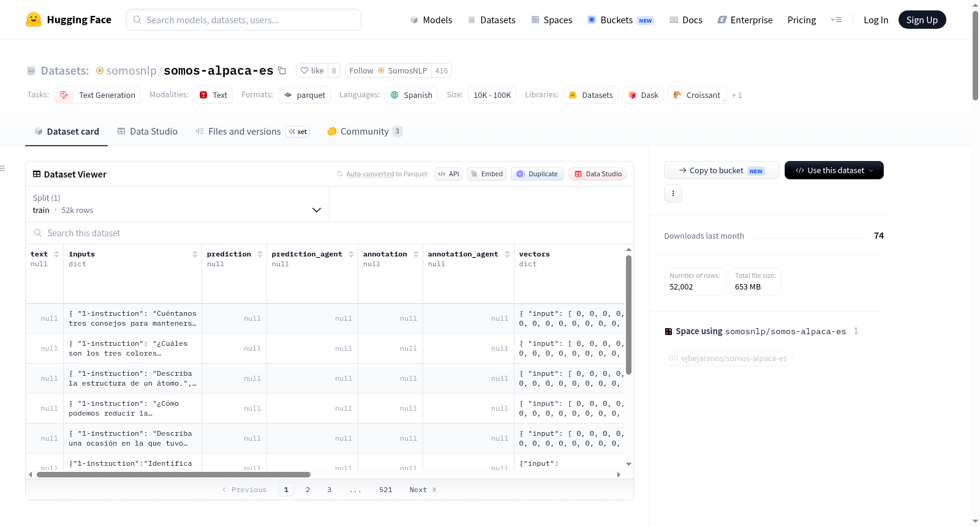This screenshot has width=980, height=527.
Task: Sort by the text column
Action: (x=56, y=254)
